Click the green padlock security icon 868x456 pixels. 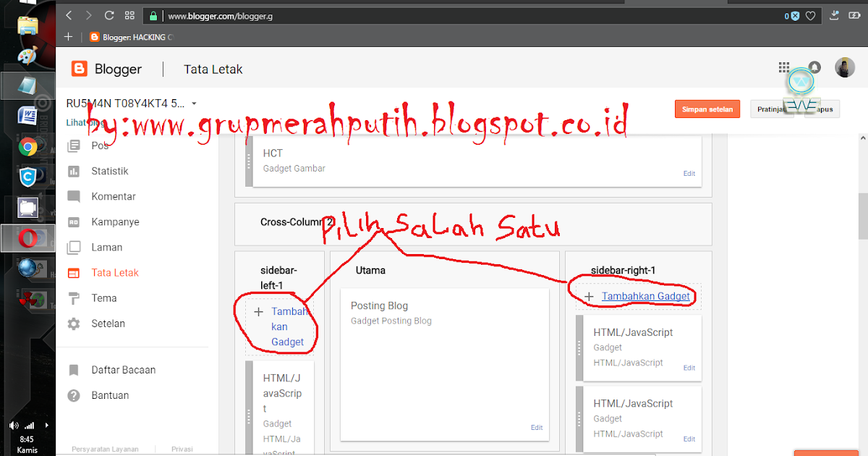click(x=153, y=15)
